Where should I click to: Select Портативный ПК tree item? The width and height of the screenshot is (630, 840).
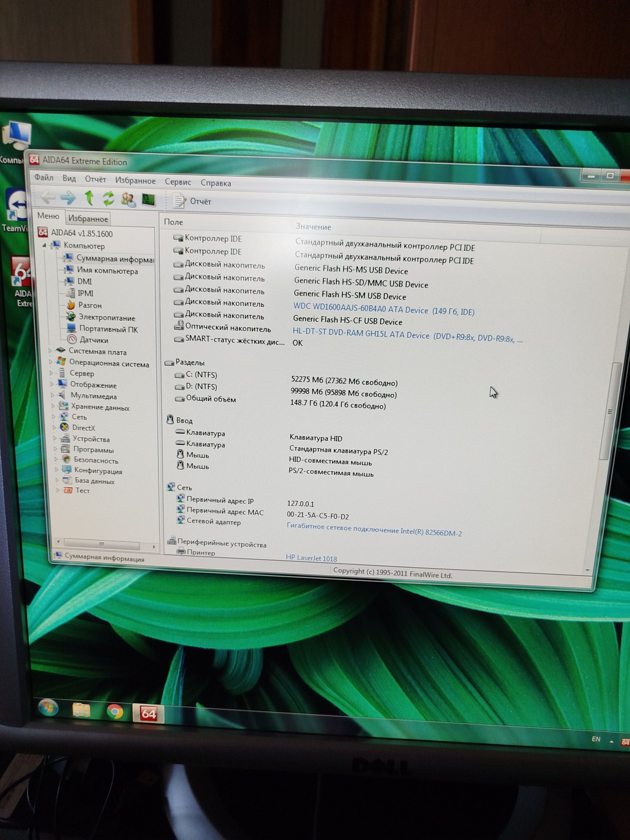pyautogui.click(x=102, y=329)
